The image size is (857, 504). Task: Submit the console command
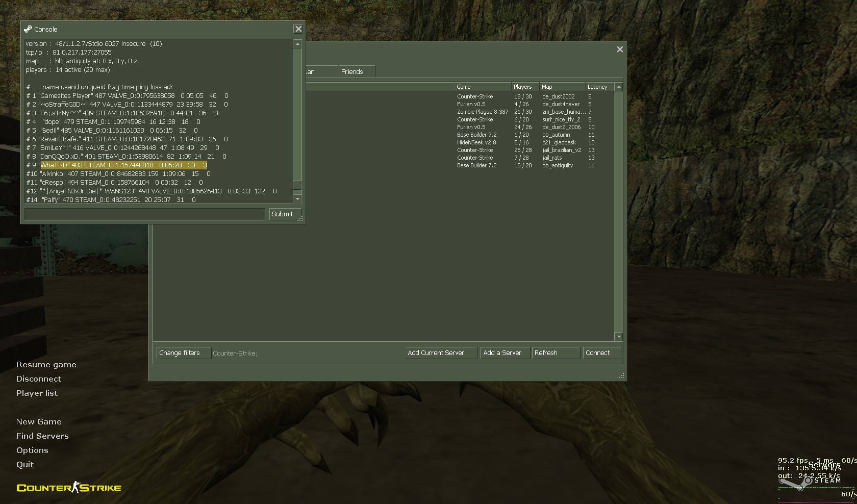coord(285,214)
